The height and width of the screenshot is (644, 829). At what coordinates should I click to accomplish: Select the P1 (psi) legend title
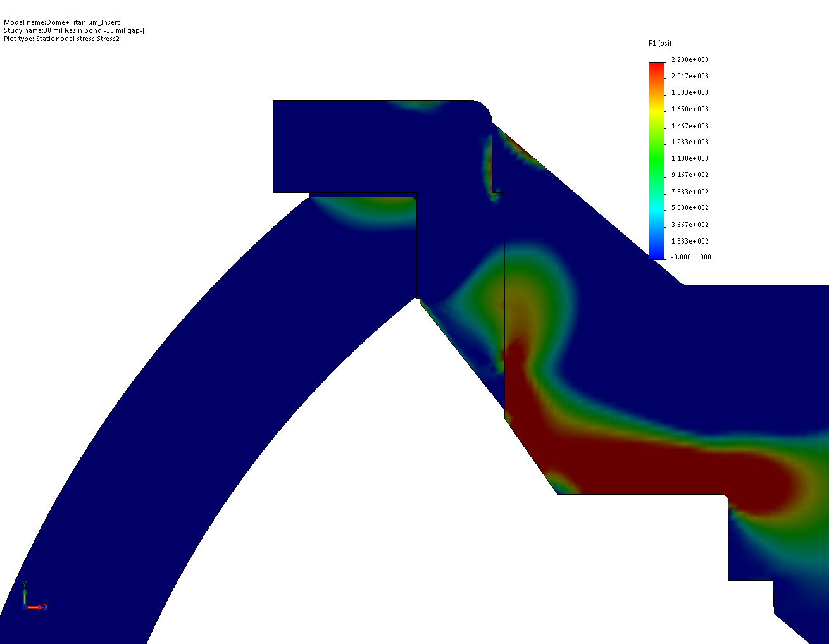pyautogui.click(x=660, y=43)
